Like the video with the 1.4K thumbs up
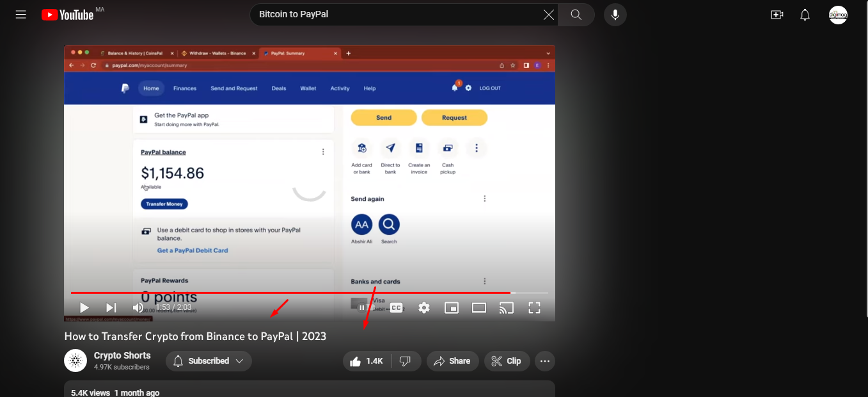 (367, 361)
